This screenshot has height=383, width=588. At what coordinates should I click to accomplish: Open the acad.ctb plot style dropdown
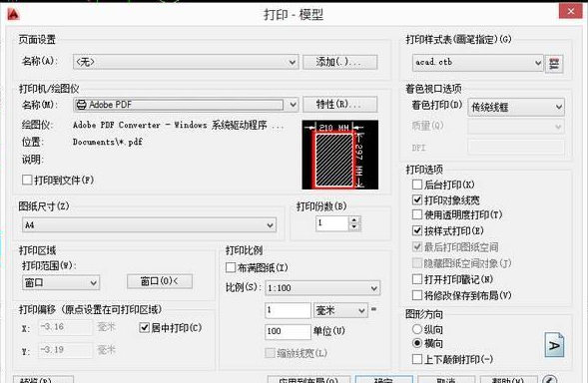coord(477,63)
